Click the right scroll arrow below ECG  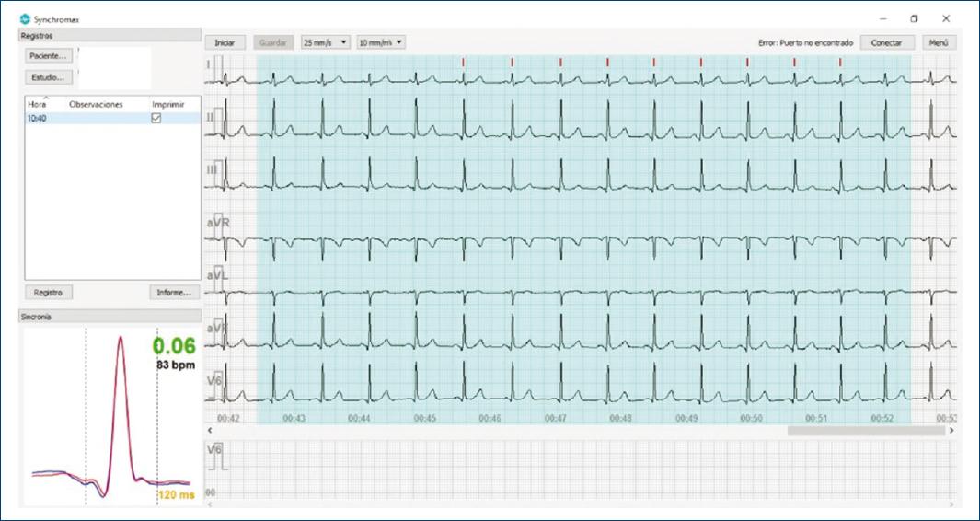[x=951, y=431]
